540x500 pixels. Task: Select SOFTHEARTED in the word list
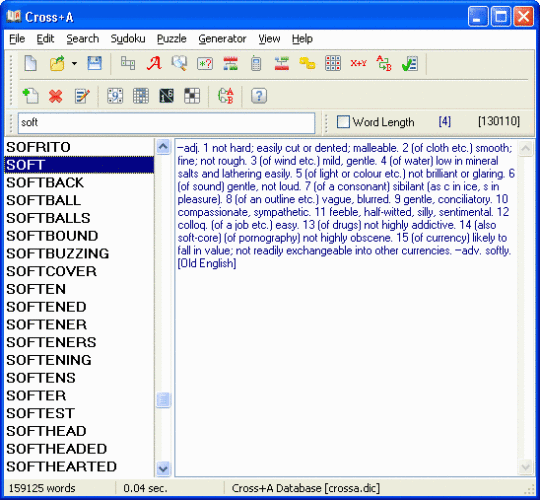click(x=79, y=467)
